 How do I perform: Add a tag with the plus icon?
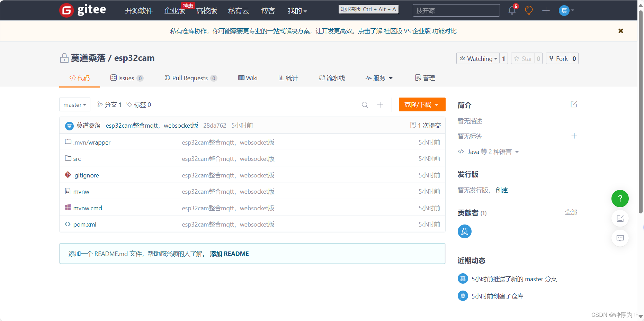pos(574,136)
